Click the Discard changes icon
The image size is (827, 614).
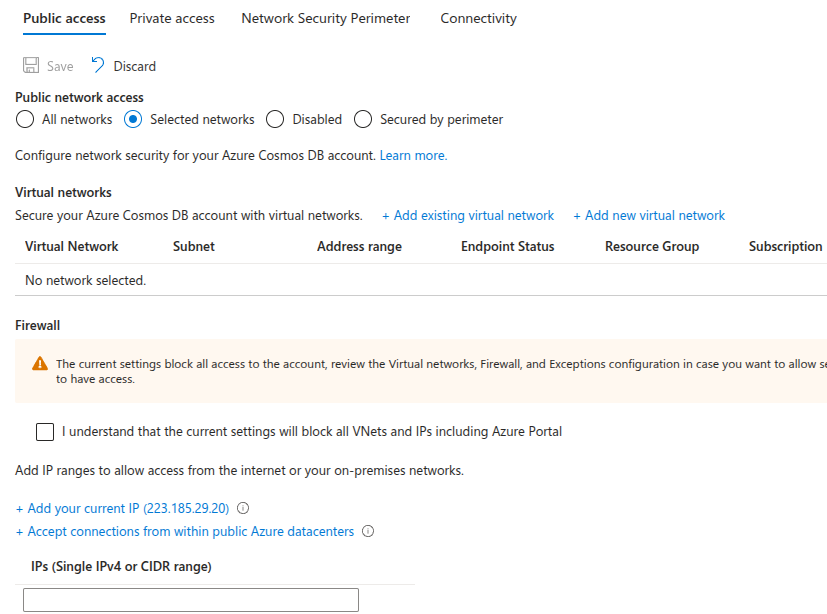coord(96,65)
